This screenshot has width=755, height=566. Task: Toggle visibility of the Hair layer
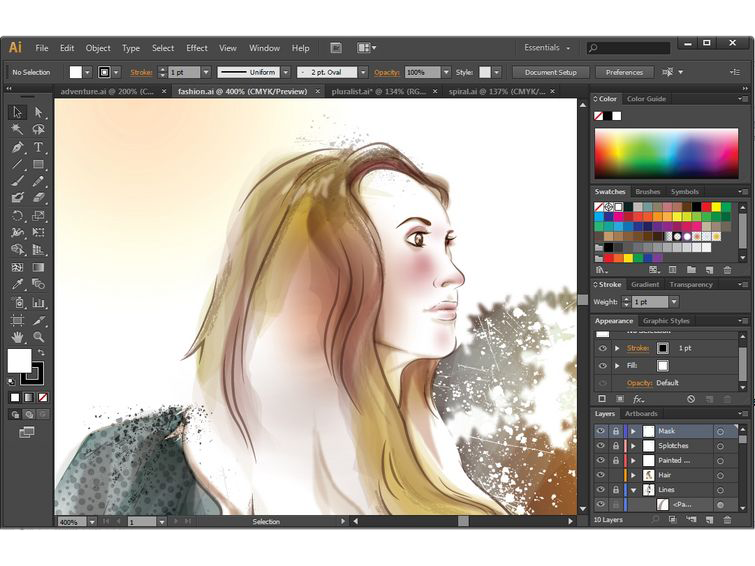coord(601,475)
